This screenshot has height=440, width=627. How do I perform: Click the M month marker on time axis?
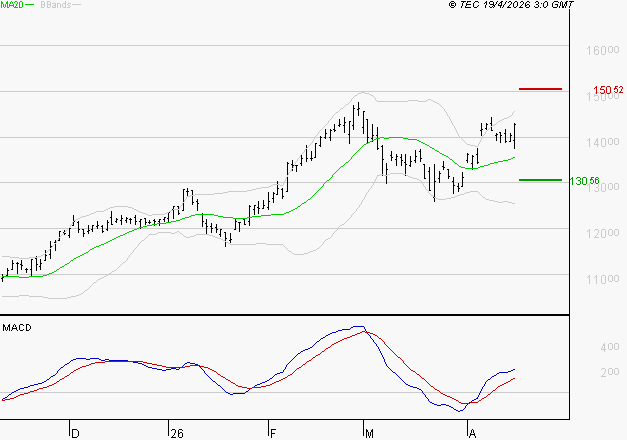point(369,433)
